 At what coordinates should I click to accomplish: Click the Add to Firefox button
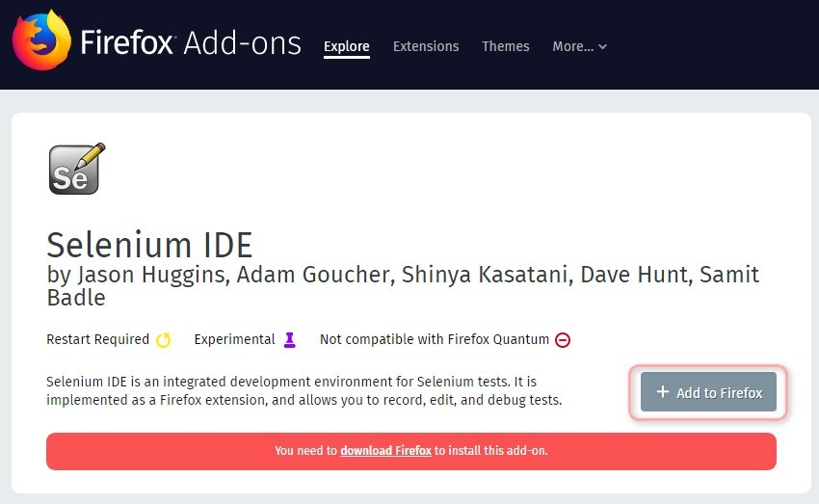[708, 391]
